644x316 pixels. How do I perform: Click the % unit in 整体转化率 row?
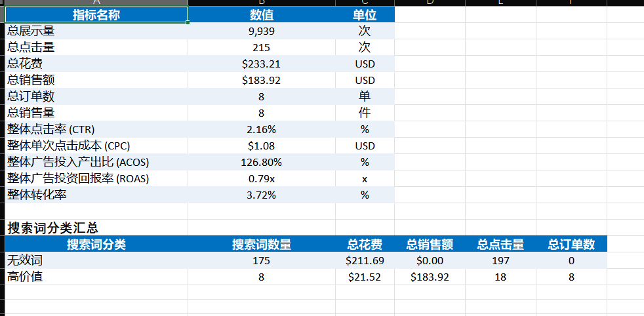tap(365, 195)
